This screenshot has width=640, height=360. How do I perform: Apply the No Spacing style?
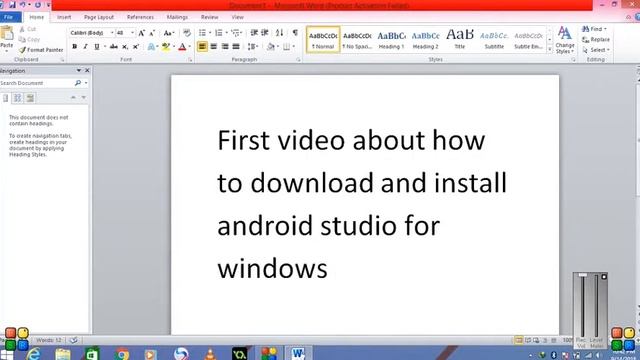tap(357, 40)
